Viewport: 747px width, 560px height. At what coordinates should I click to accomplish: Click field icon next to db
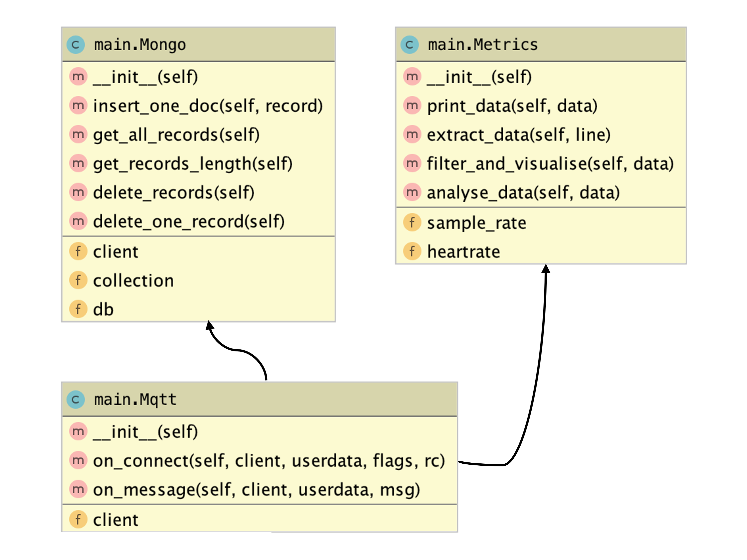[78, 309]
